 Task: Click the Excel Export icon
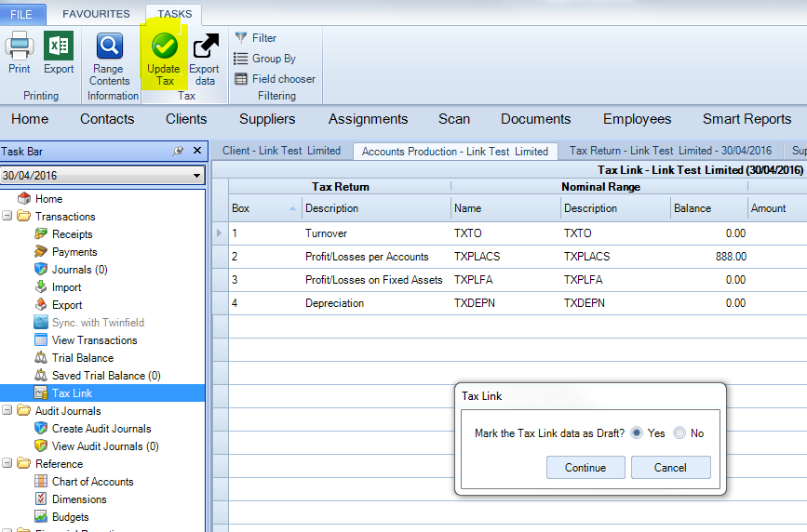[x=59, y=47]
